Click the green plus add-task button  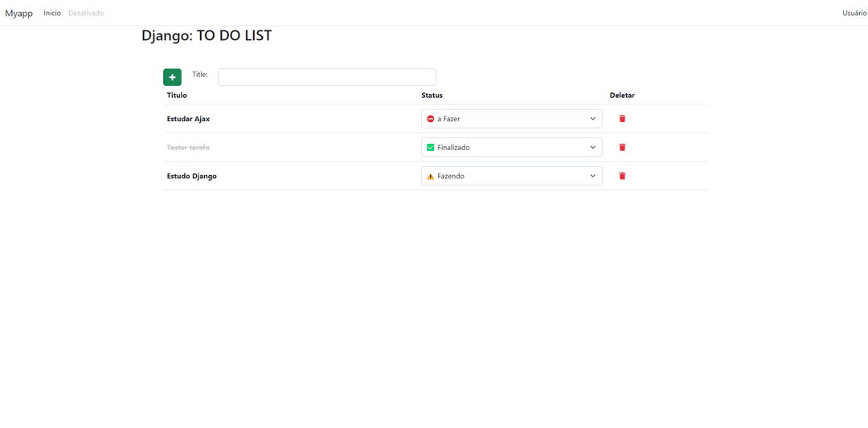pyautogui.click(x=172, y=77)
